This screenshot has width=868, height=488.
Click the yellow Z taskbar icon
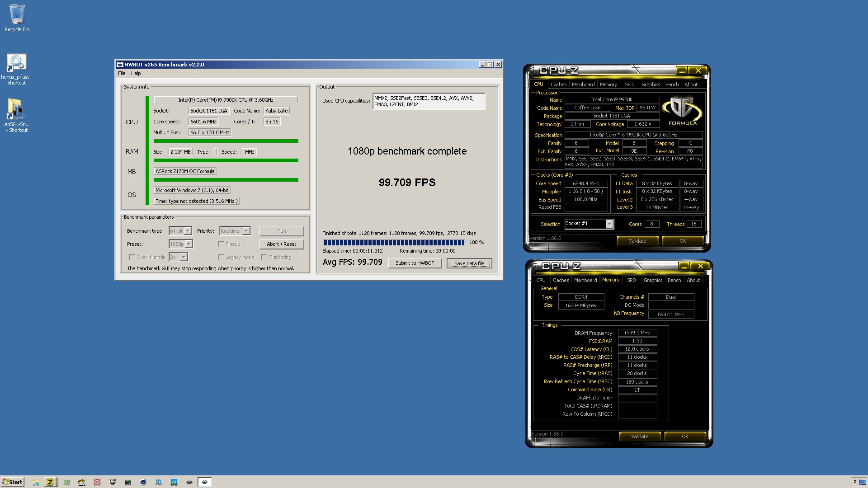point(50,482)
